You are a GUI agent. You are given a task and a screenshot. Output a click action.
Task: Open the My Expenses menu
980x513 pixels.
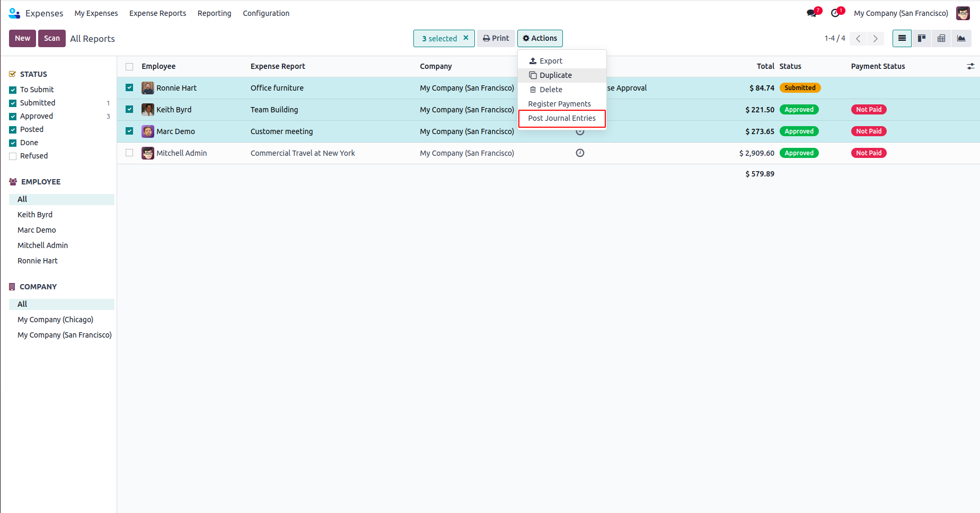[96, 13]
